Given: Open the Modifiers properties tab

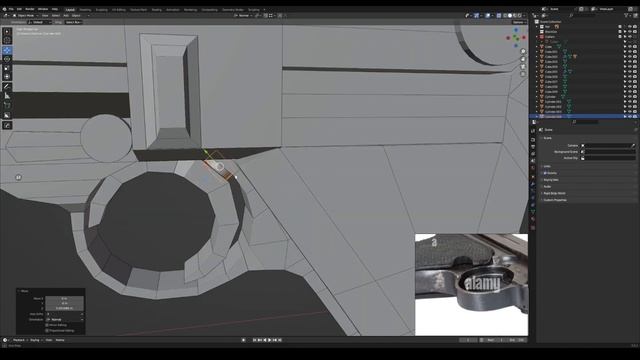Looking at the screenshot, I should tap(533, 184).
